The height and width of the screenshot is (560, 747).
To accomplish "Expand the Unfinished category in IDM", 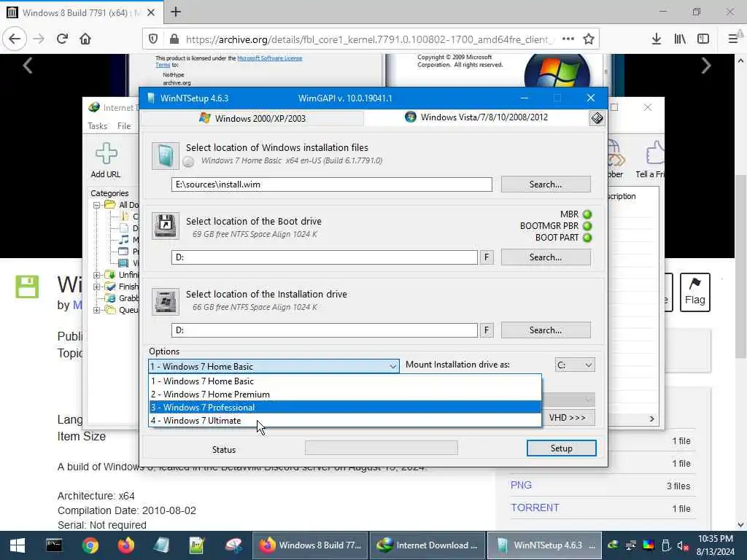I will [97, 275].
